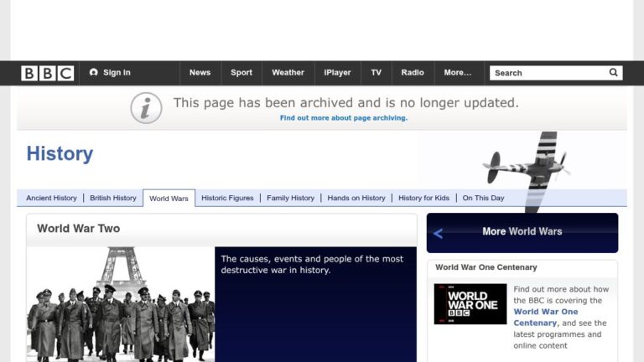
Task: Click the World War One Centenary panel title
Action: click(x=486, y=267)
